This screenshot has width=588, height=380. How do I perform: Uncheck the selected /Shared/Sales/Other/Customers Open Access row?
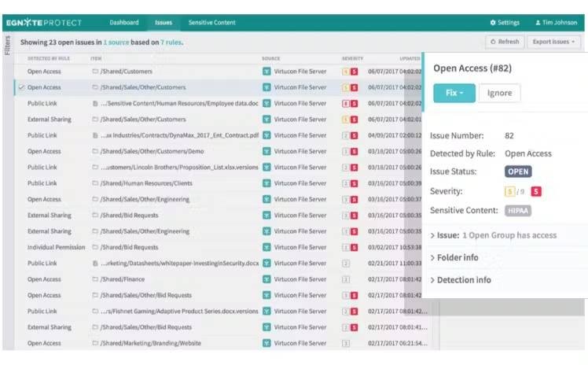tap(21, 87)
